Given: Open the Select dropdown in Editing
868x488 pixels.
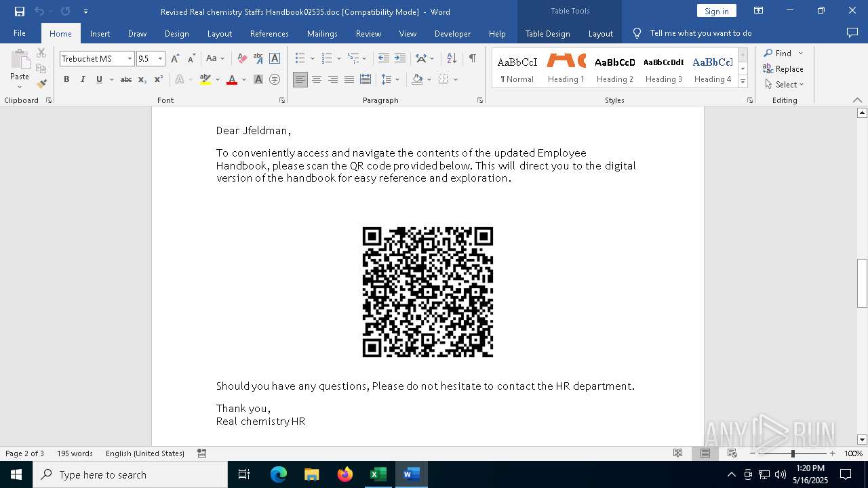Looking at the screenshot, I should click(784, 85).
